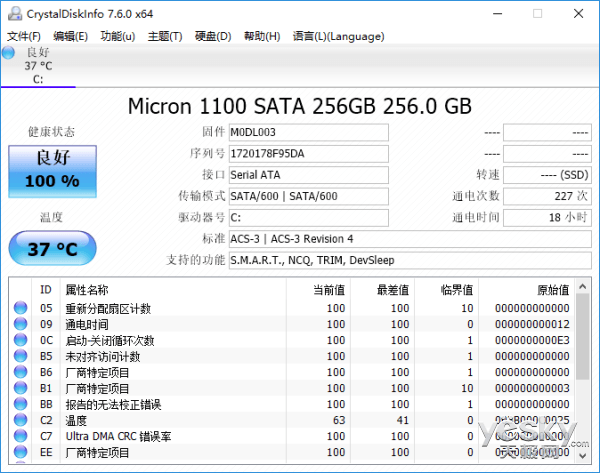Open the 语言(L)(Language) menu
This screenshot has height=473, width=600.
click(339, 36)
